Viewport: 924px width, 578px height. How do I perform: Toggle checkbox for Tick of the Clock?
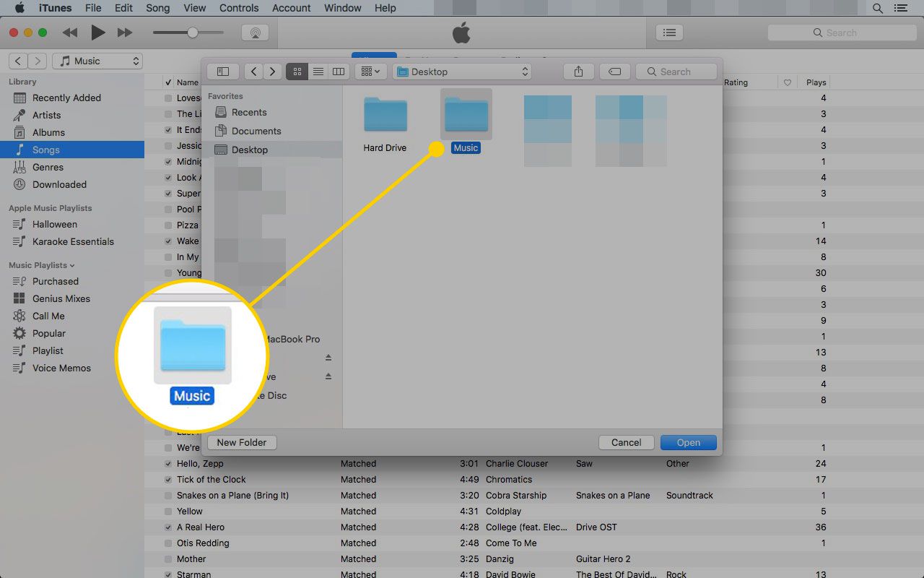pos(168,479)
